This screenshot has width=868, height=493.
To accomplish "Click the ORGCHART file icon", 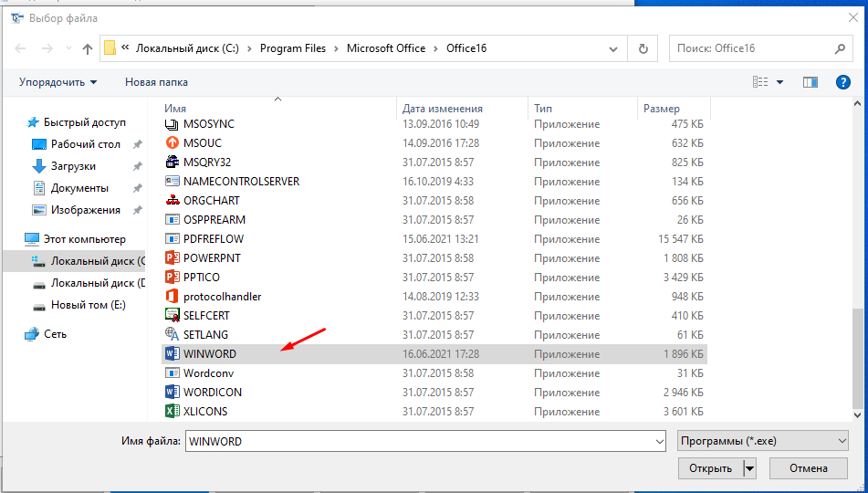I will pyautogui.click(x=172, y=201).
